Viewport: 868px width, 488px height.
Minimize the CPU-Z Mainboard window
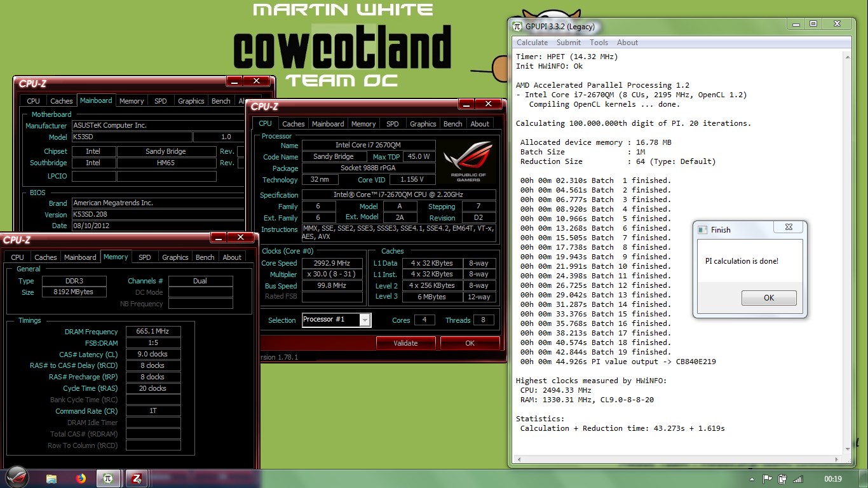tap(234, 81)
